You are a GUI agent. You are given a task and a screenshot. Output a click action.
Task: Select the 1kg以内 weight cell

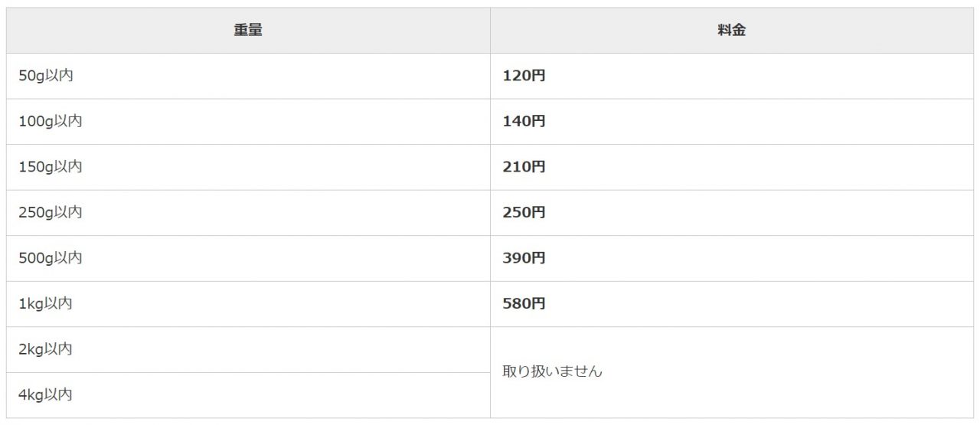coord(45,303)
